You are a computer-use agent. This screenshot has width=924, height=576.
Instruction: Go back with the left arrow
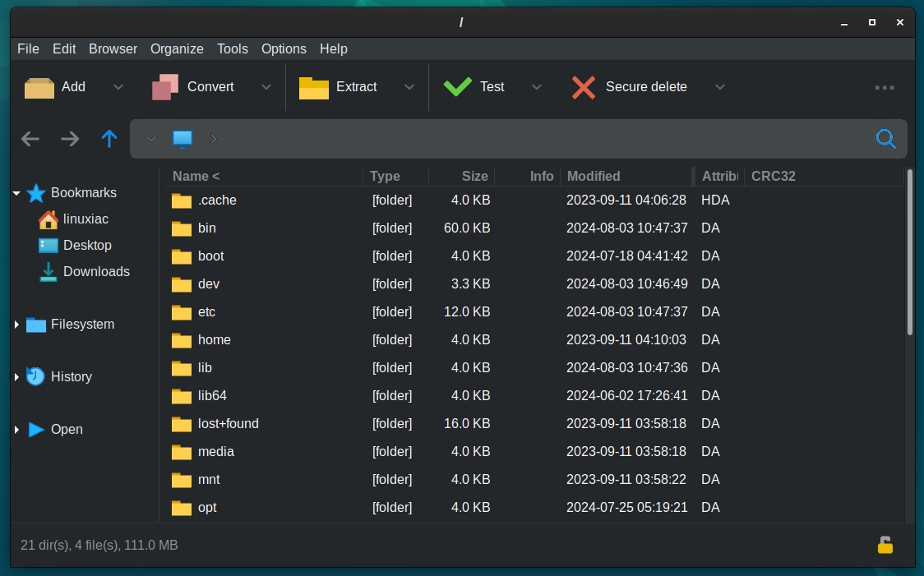[30, 139]
